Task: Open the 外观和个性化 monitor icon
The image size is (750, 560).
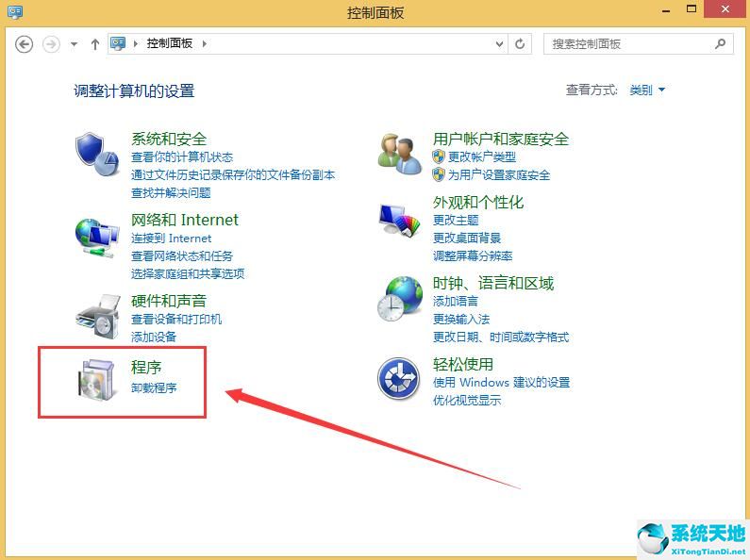Action: point(399,220)
